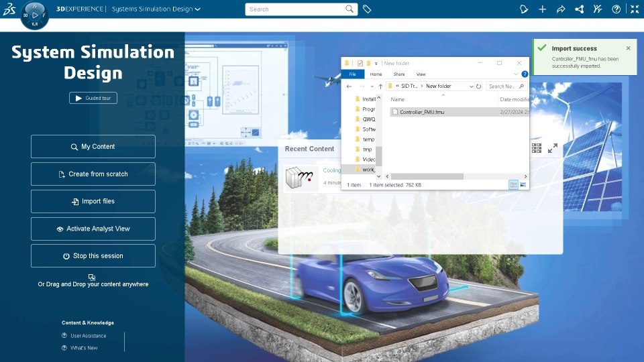Select the tmp folder in navigation pane
Screen dimensions: 644x362
click(x=365, y=149)
